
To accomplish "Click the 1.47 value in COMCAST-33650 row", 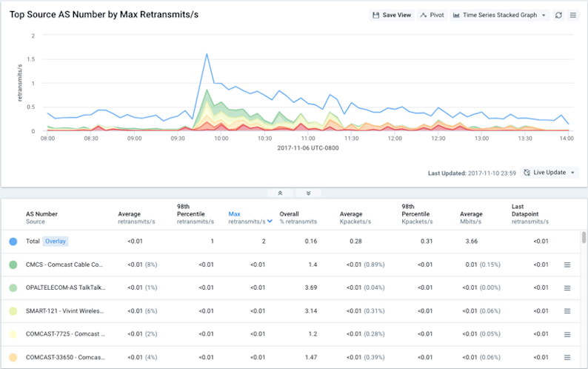I will pos(311,357).
